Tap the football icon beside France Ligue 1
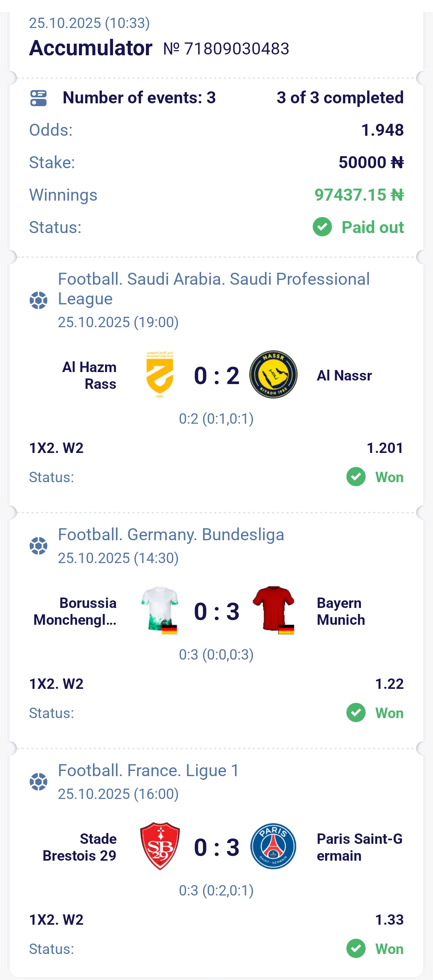This screenshot has height=980, width=433. point(38,782)
